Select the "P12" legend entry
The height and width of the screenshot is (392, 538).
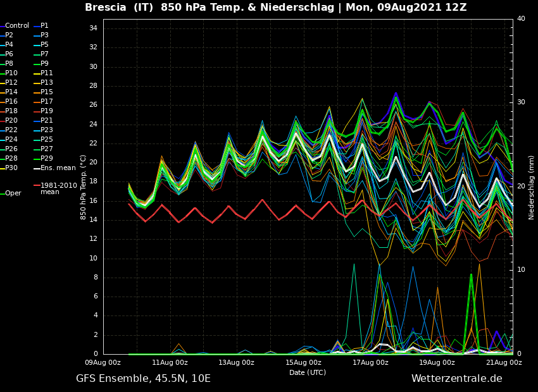pos(9,83)
